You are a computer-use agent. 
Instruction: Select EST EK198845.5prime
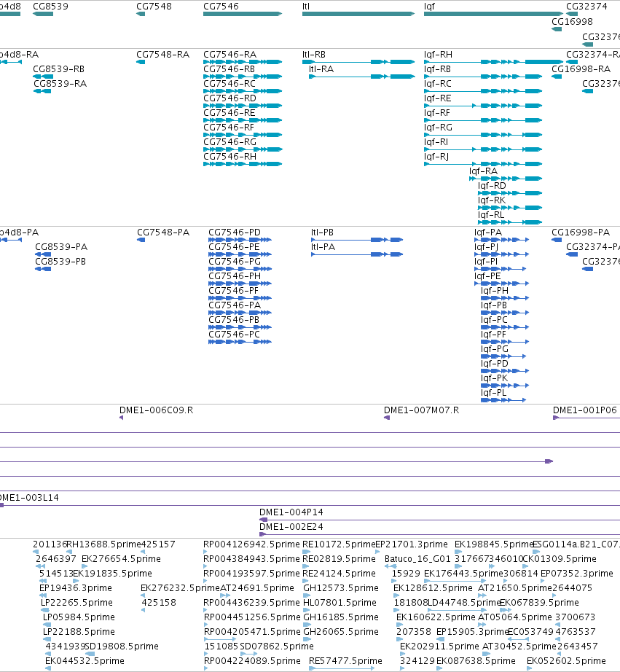point(458,552)
